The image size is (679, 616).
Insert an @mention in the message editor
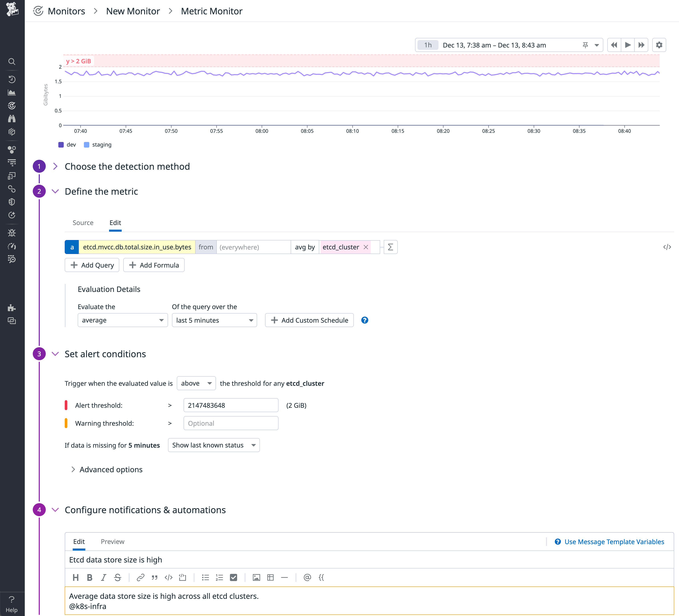(x=307, y=577)
